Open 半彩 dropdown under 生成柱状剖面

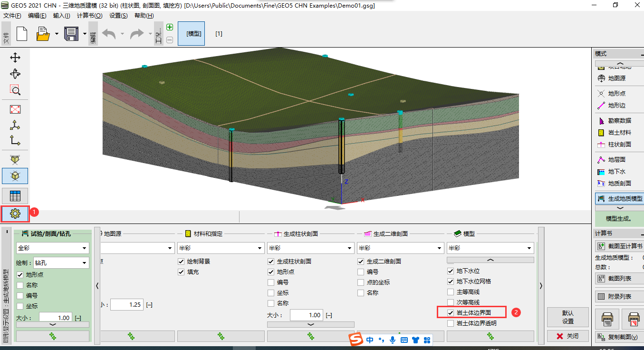[311, 248]
